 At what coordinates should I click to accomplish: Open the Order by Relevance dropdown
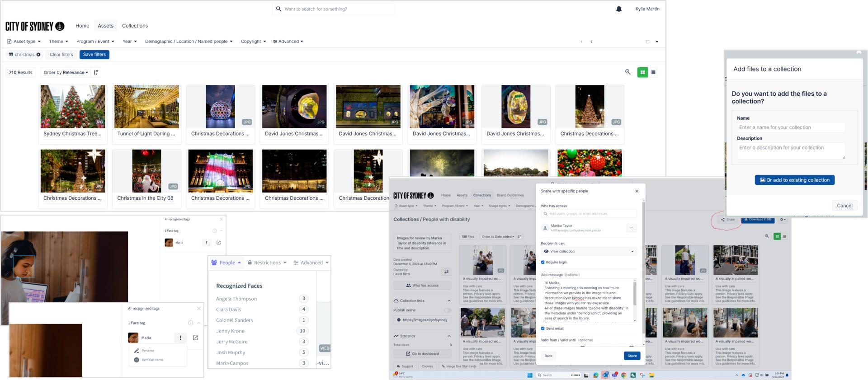[66, 72]
